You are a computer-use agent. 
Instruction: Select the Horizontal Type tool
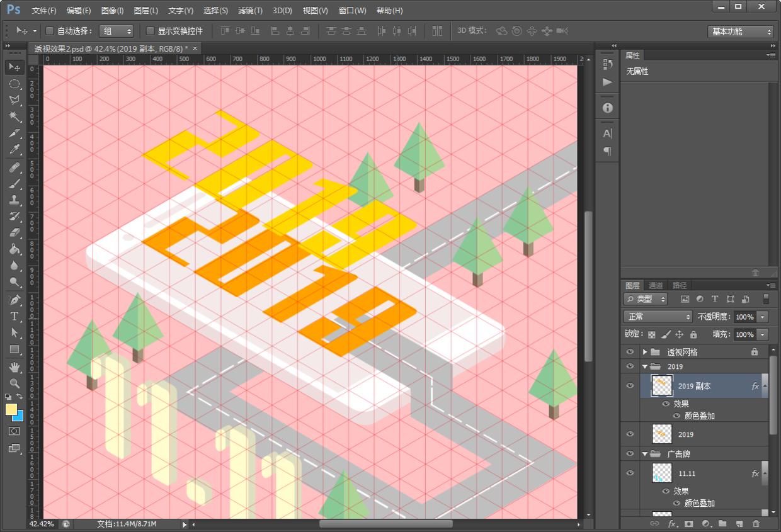pos(14,316)
